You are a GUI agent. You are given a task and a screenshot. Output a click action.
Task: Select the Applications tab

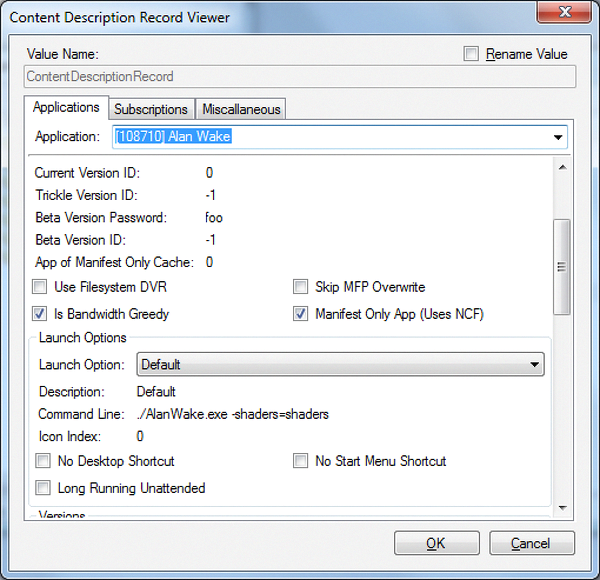click(66, 107)
